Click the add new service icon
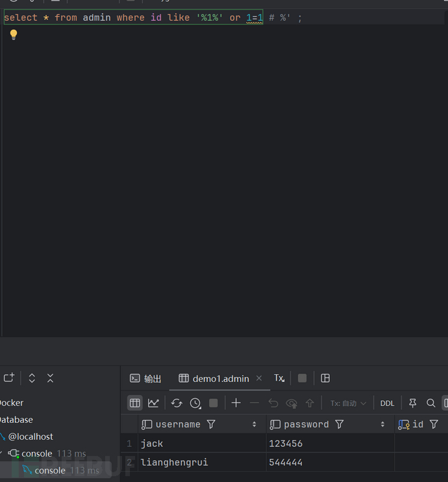Screen dimensions: 448x482 (9, 378)
